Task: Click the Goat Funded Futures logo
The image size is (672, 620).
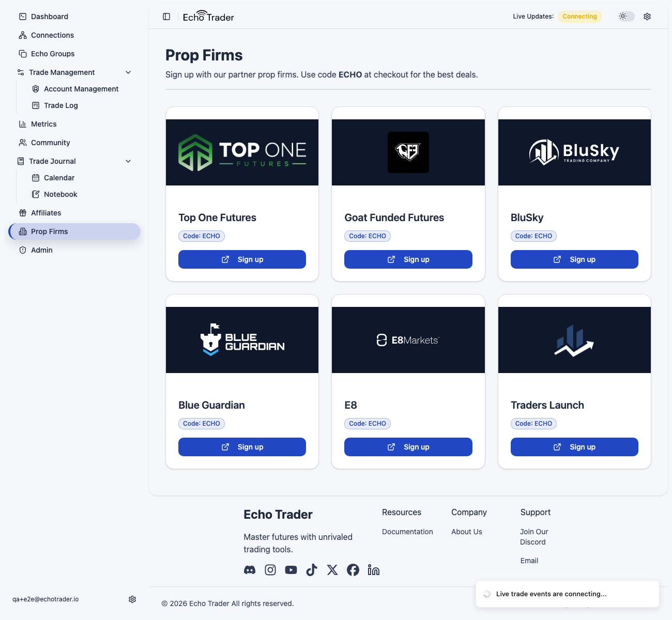Action: point(408,152)
